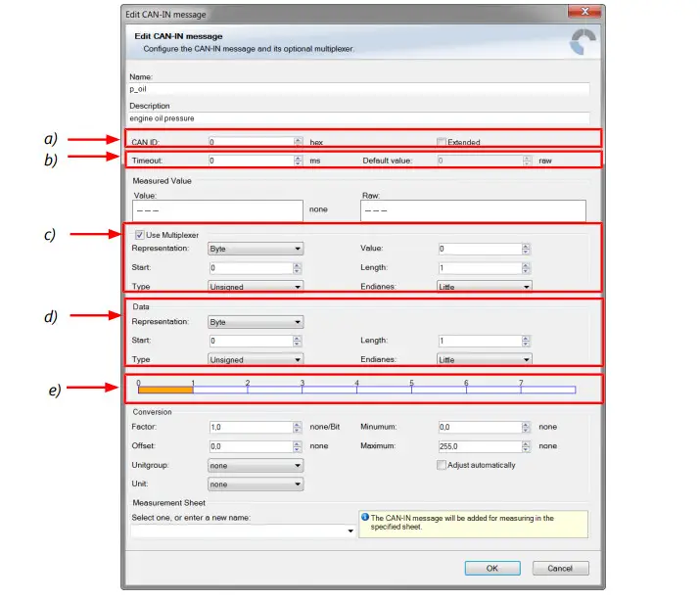Click the Maximum spinner arrows
This screenshot has width=700, height=600.
[x=526, y=446]
